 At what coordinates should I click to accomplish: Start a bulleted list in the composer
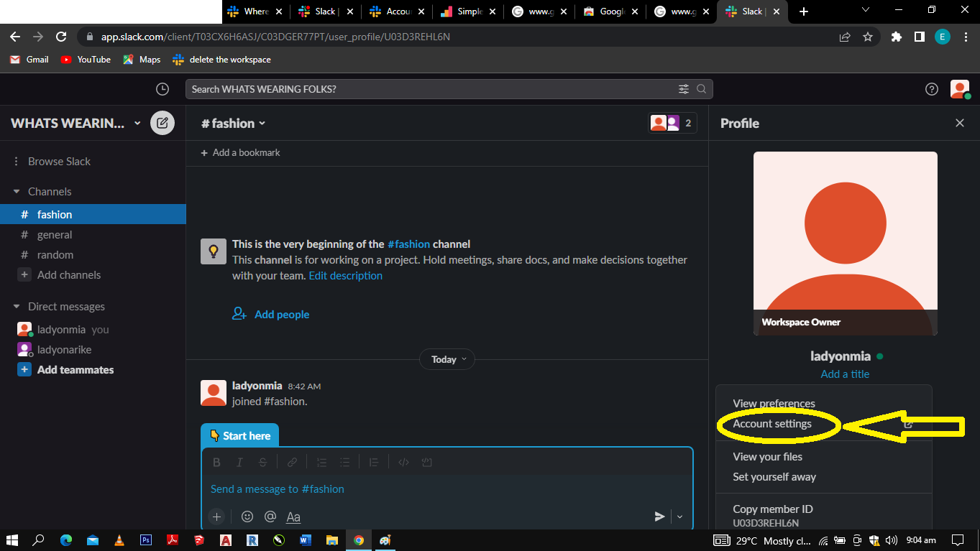[x=344, y=463]
